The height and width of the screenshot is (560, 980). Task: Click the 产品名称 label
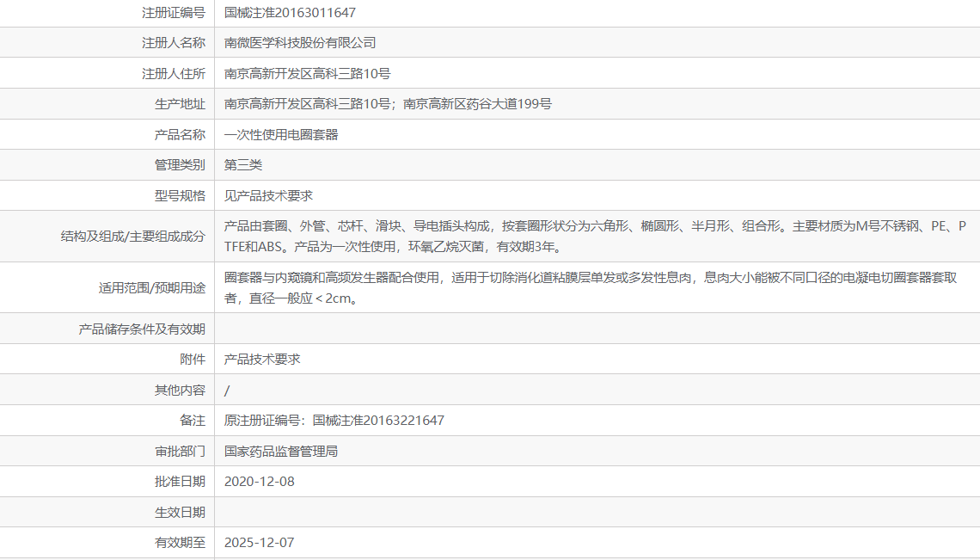(180, 134)
